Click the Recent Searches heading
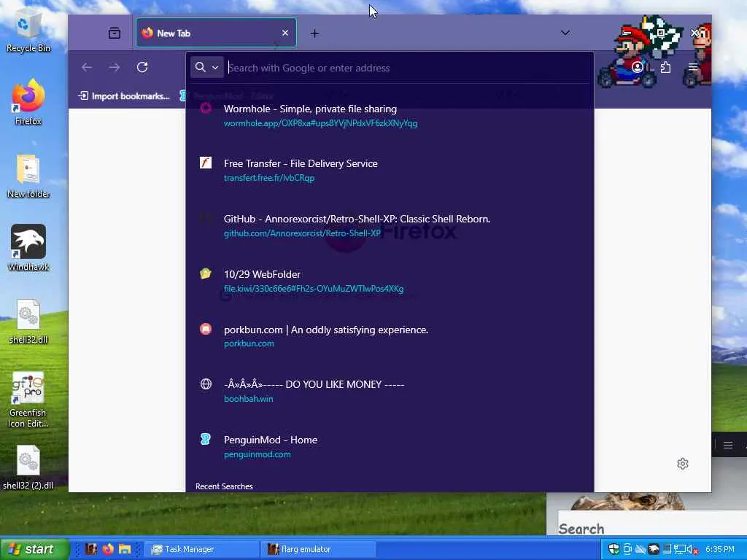 (x=224, y=486)
